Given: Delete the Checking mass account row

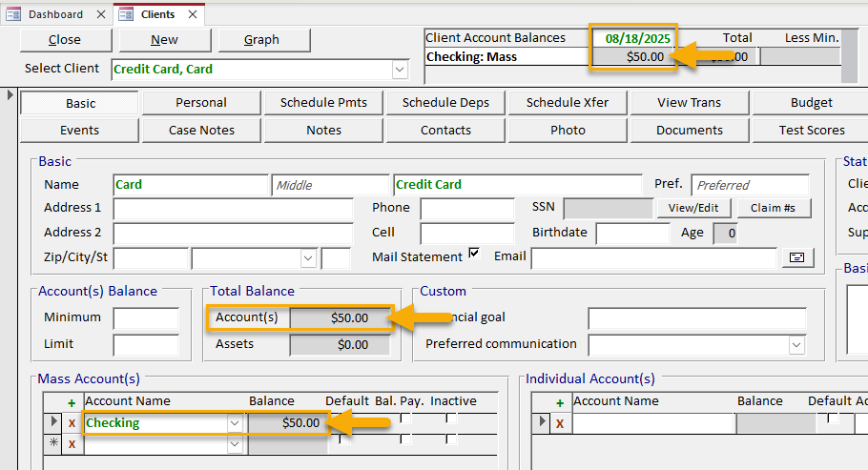Looking at the screenshot, I should click(72, 423).
